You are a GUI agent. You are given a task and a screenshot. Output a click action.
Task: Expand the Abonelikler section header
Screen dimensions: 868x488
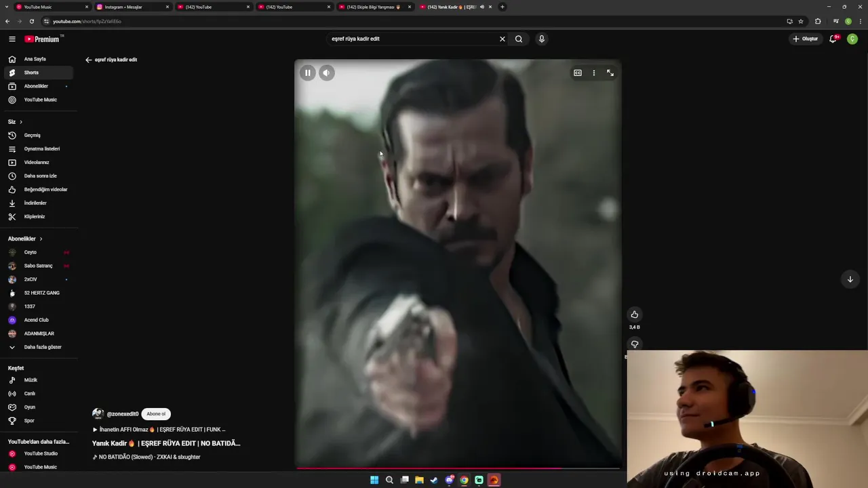pyautogui.click(x=25, y=239)
